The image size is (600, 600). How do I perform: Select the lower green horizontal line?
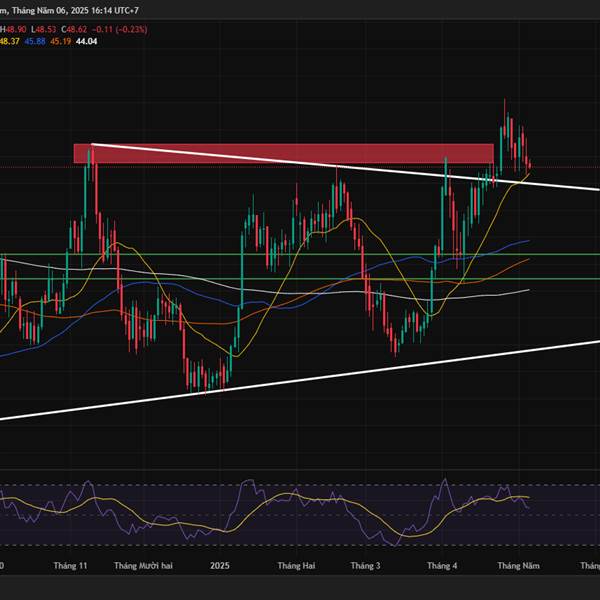tap(300, 279)
